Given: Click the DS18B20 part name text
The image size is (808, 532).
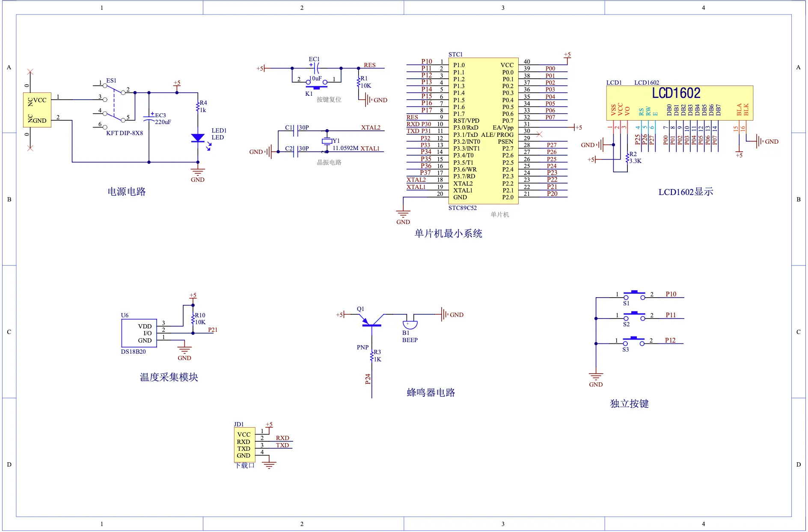Looking at the screenshot, I should point(133,352).
